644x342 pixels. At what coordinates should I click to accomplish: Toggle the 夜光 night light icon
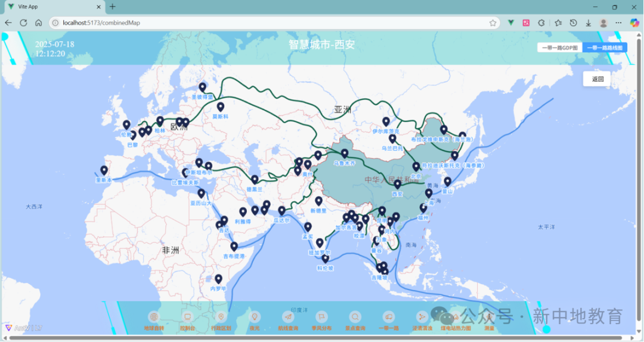(255, 317)
